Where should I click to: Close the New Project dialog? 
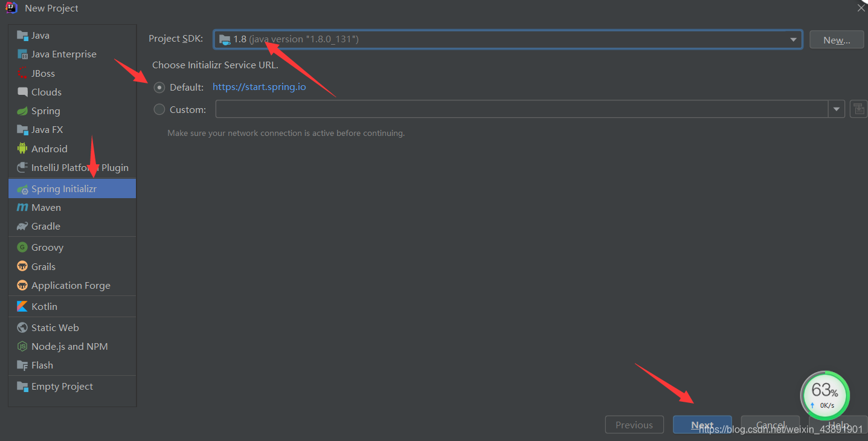(x=861, y=8)
